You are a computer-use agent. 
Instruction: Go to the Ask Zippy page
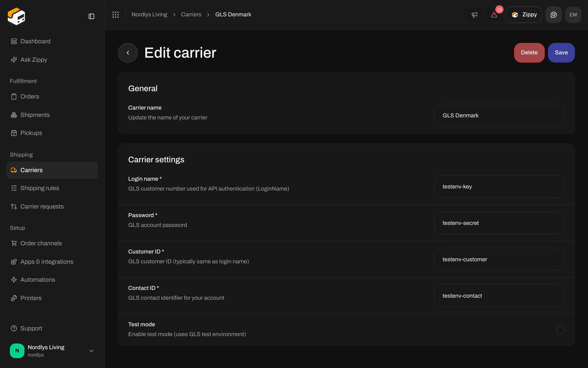[x=52, y=60]
